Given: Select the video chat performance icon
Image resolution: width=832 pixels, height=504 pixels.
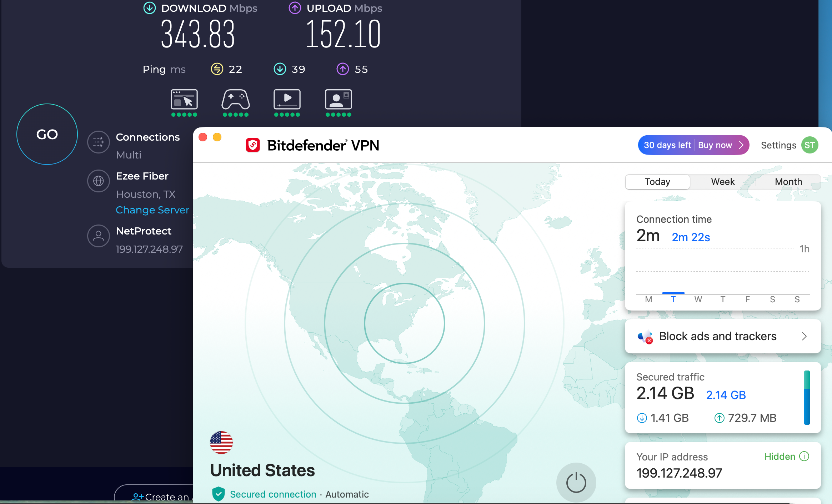Looking at the screenshot, I should pyautogui.click(x=338, y=100).
